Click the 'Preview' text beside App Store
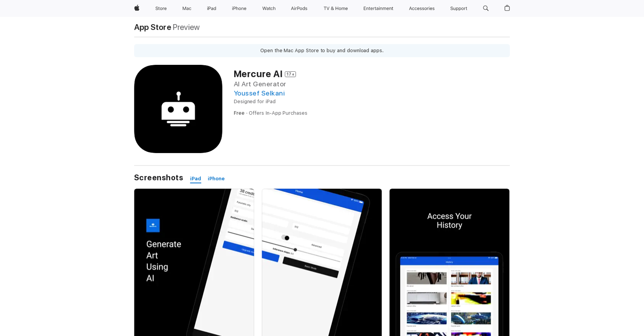Image resolution: width=644 pixels, height=336 pixels. point(186,27)
